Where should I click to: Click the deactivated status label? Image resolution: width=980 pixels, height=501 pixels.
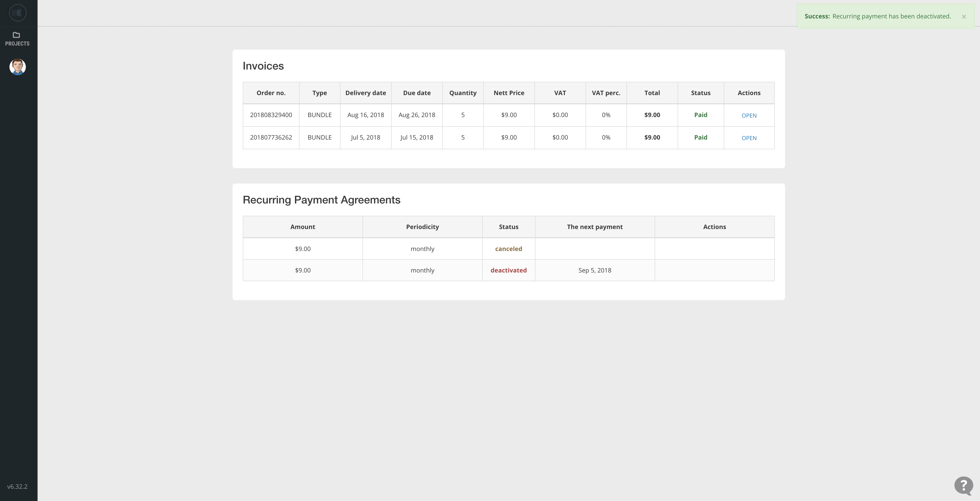[508, 270]
